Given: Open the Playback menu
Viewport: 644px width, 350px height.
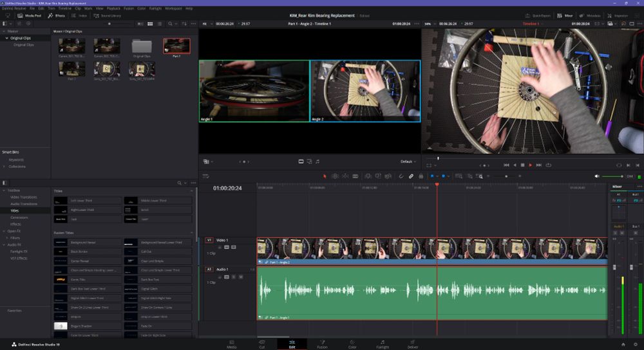Looking at the screenshot, I should pos(113,8).
